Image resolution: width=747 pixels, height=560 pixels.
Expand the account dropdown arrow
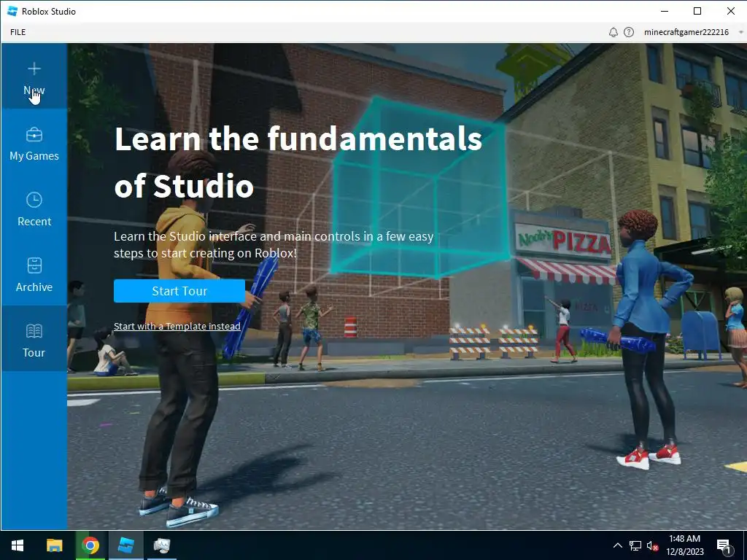coord(741,32)
